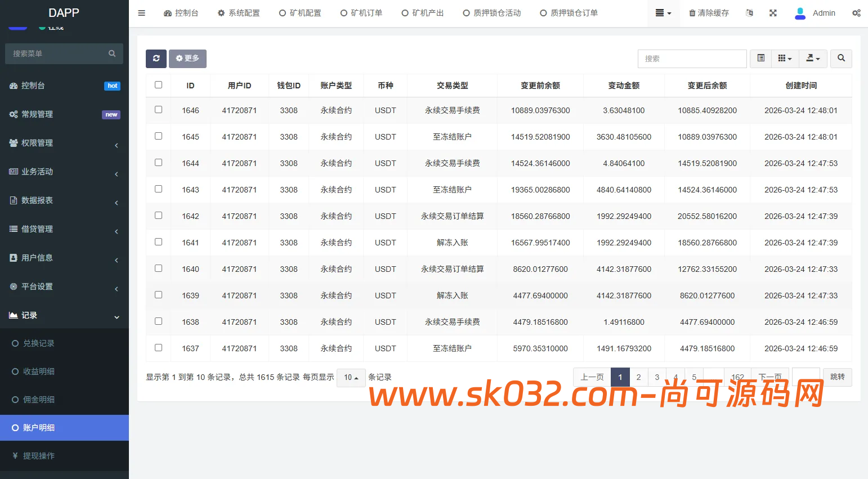Click the Admin user avatar icon
The height and width of the screenshot is (479, 868).
(x=800, y=13)
